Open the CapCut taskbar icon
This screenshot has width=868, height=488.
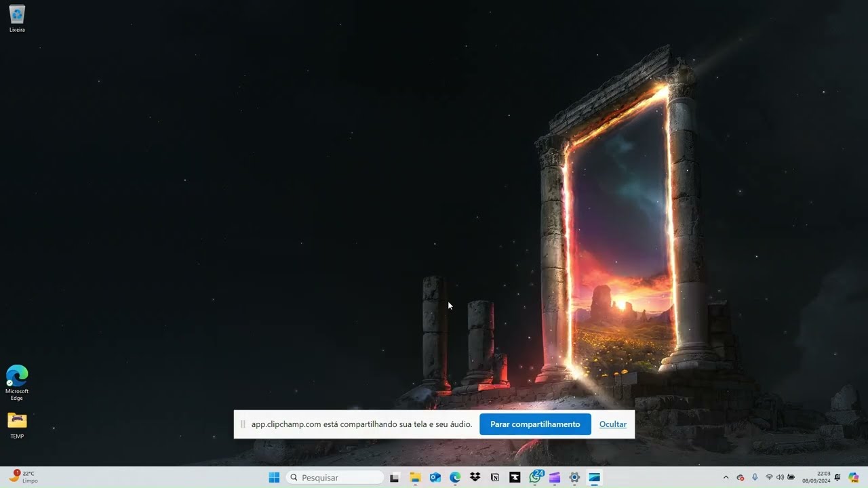coord(515,478)
